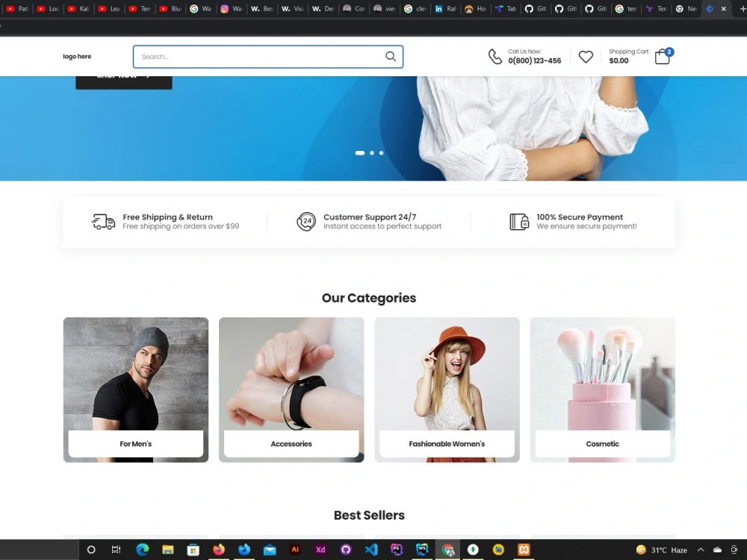
Task: Open a new browser tab with plus
Action: [x=743, y=8]
